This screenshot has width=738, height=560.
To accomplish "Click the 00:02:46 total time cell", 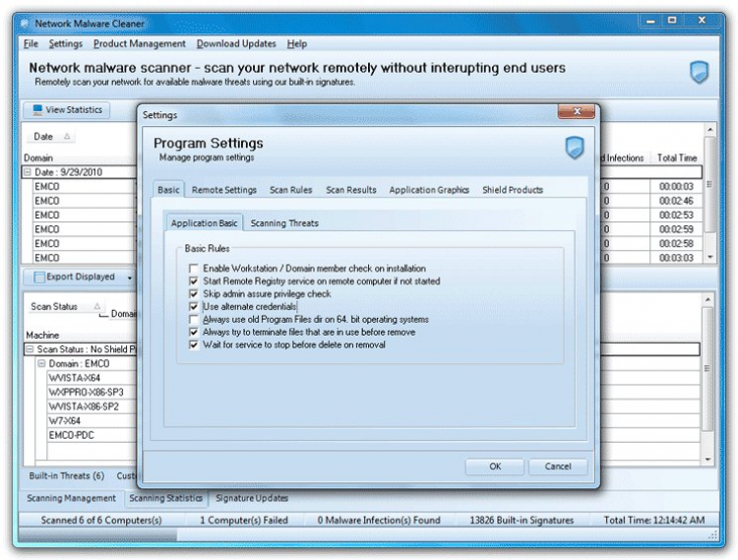I will point(676,201).
